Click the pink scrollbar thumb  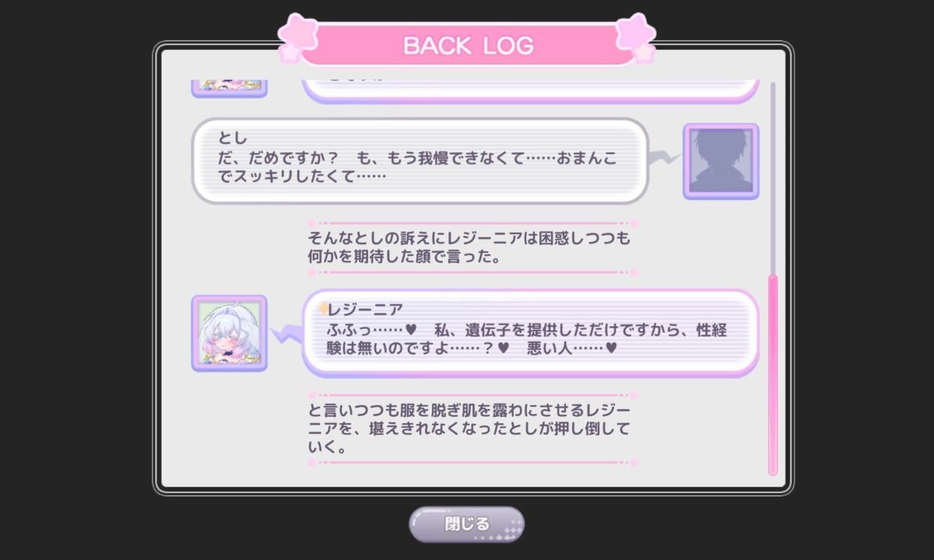coord(773,374)
